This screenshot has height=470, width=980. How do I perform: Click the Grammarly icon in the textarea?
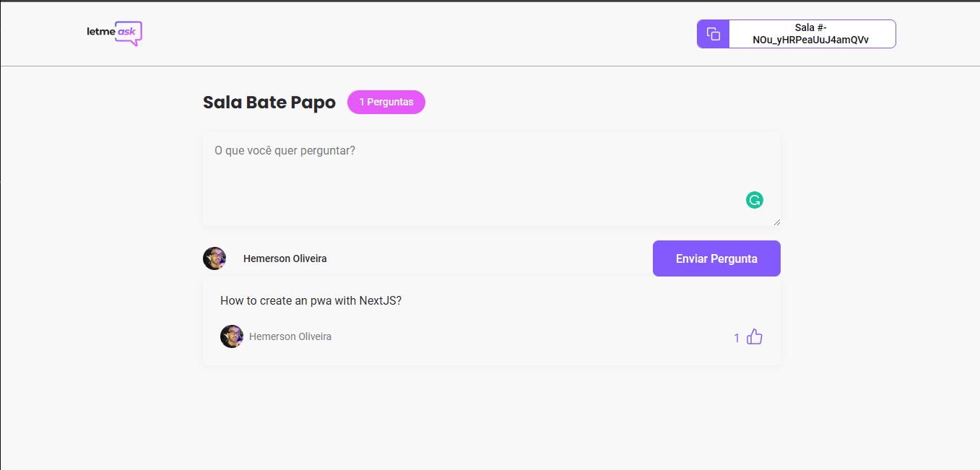(755, 201)
